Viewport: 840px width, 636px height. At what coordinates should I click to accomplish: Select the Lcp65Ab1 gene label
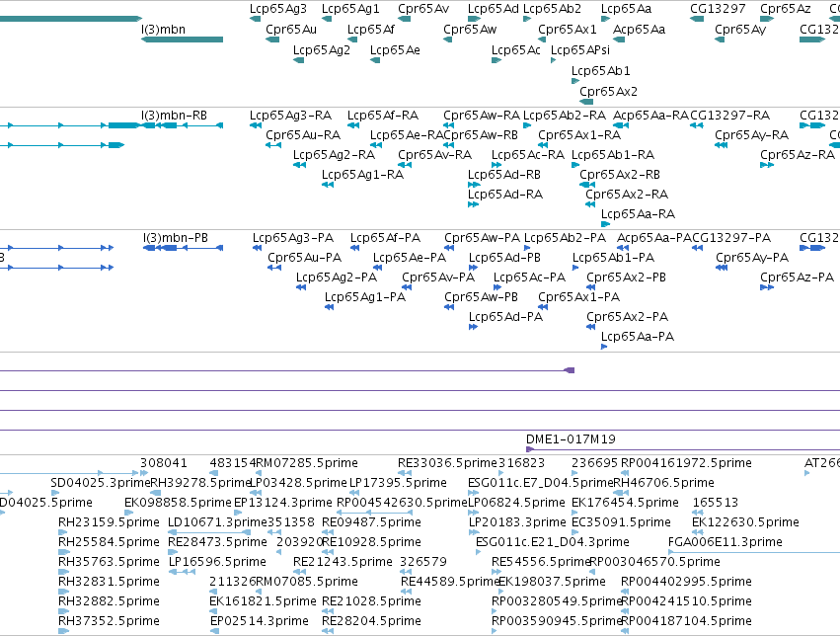coord(600,71)
